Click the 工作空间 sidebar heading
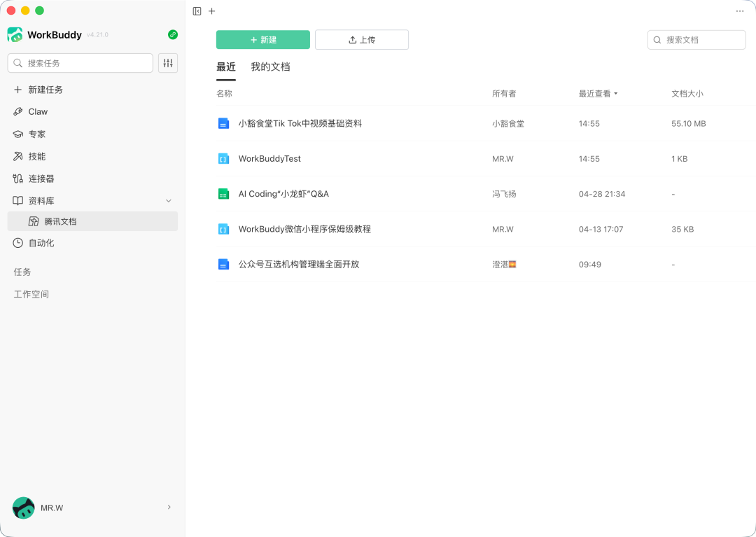 pyautogui.click(x=31, y=294)
